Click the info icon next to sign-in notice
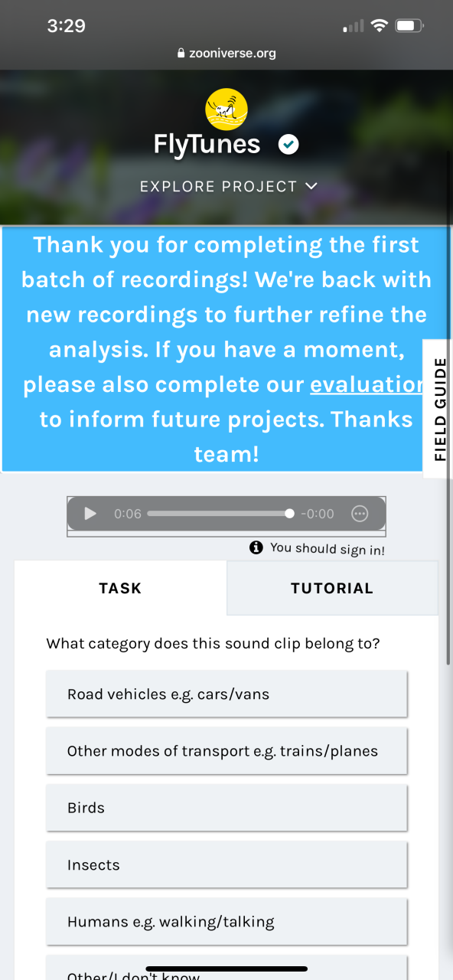Image resolution: width=453 pixels, height=980 pixels. (x=256, y=547)
